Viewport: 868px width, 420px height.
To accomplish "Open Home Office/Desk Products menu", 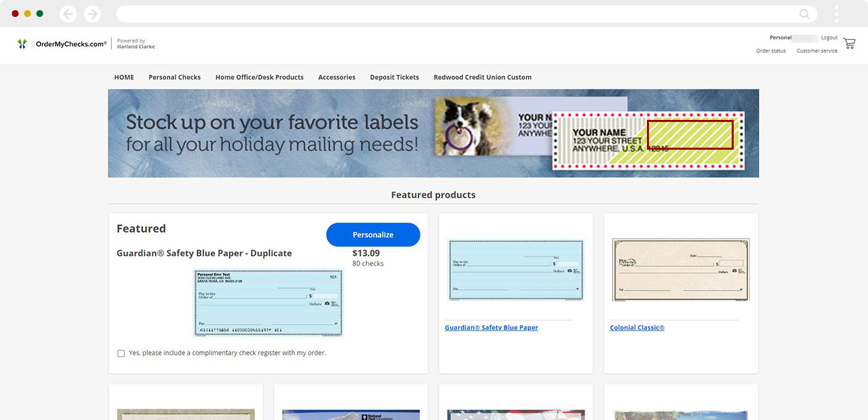I will [260, 77].
